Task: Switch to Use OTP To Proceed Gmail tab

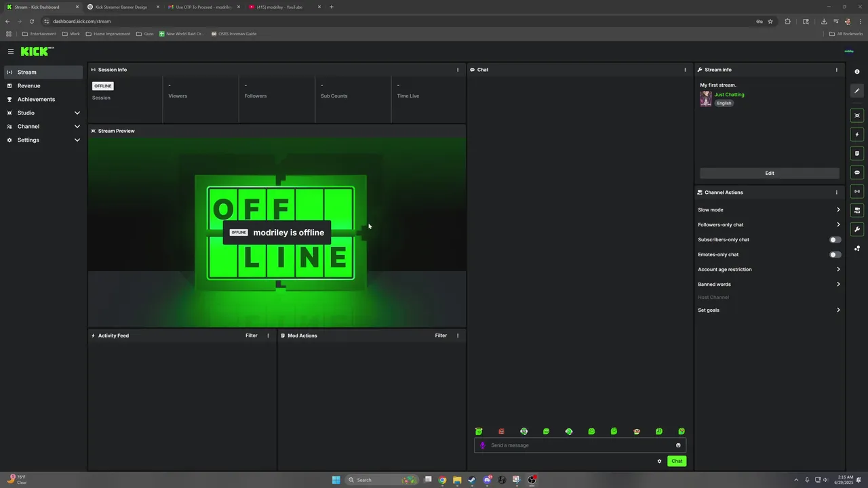Action: [203, 7]
